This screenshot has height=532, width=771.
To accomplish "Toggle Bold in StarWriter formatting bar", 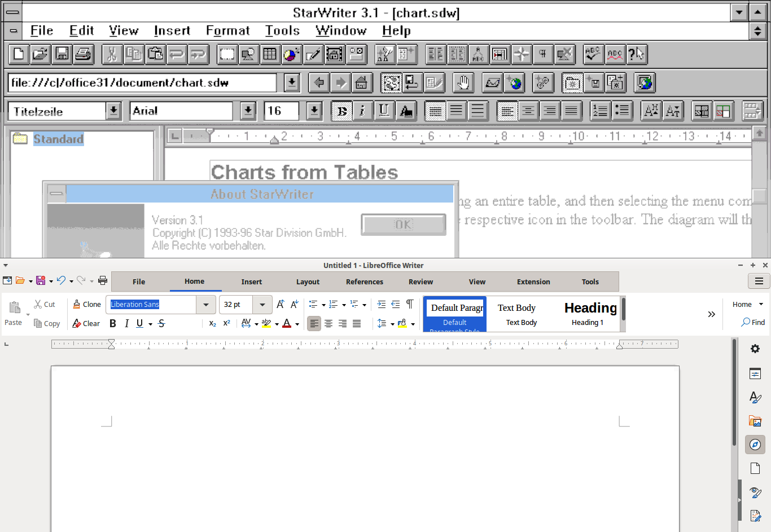I will [x=341, y=111].
